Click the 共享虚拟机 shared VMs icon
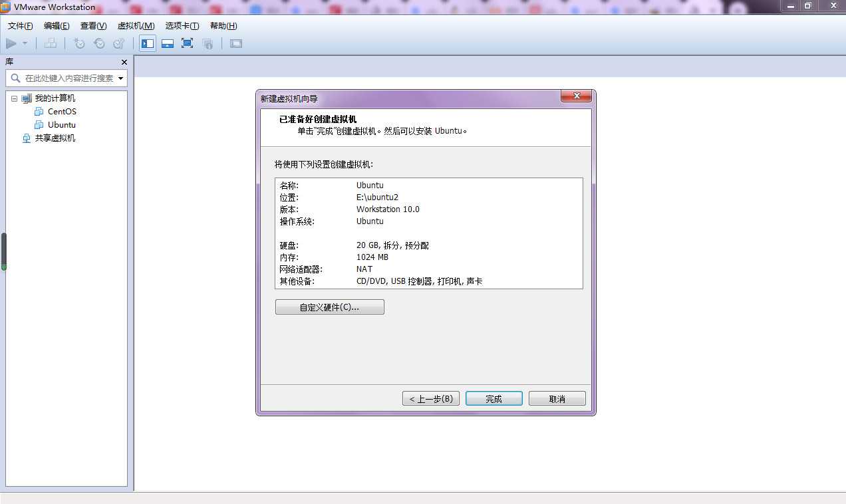Image resolution: width=846 pixels, height=504 pixels. pyautogui.click(x=27, y=138)
